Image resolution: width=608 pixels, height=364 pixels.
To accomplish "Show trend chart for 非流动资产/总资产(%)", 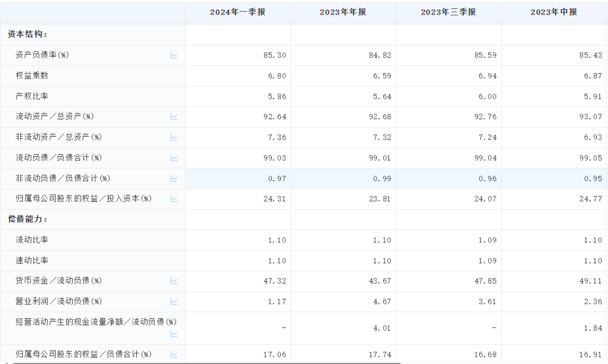I will click(174, 137).
